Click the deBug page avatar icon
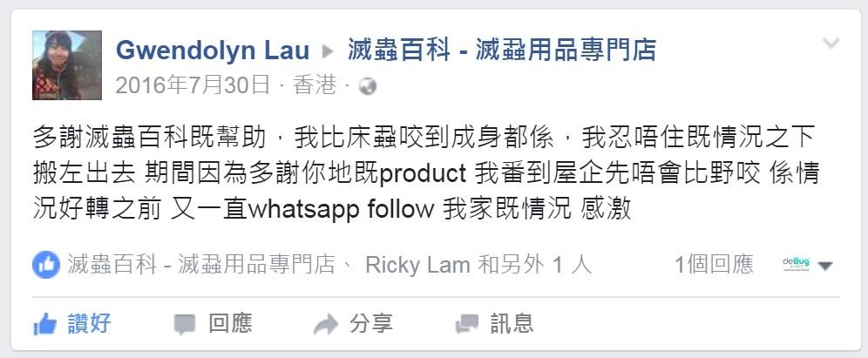 [796, 264]
